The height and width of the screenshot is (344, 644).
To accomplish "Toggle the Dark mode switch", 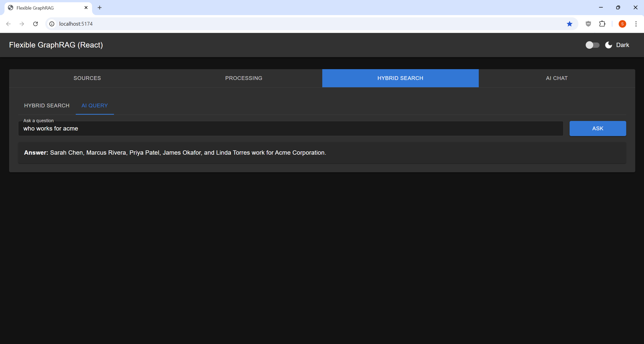I will point(592,45).
